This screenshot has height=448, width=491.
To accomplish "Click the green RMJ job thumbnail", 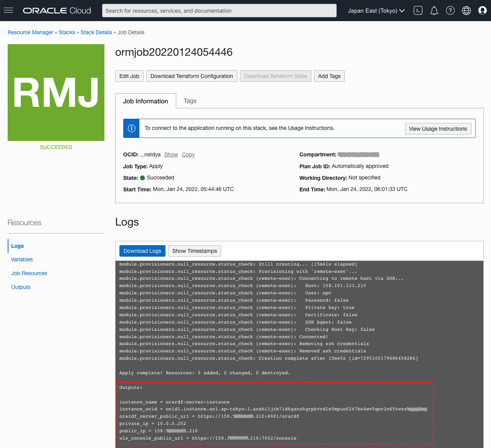I will point(56,93).
